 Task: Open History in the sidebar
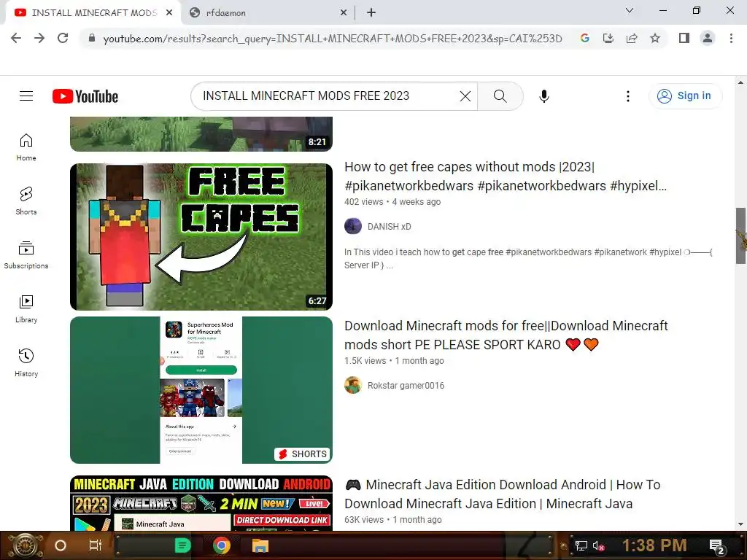[26, 363]
